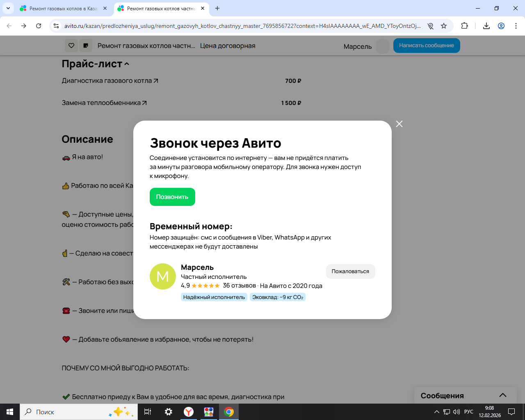Bookmark this page with star icon
The height and width of the screenshot is (420, 525).
(x=444, y=26)
